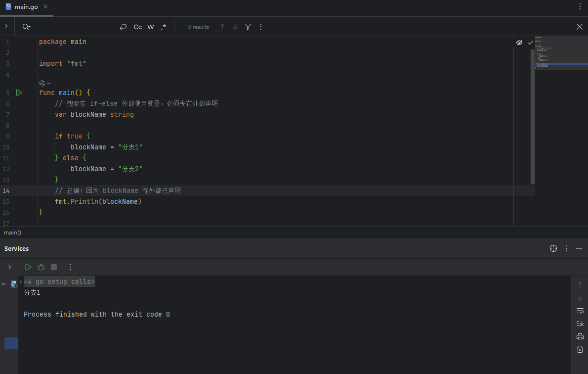This screenshot has height=374, width=588.
Task: Click 'package main' code line
Action: pos(63,42)
